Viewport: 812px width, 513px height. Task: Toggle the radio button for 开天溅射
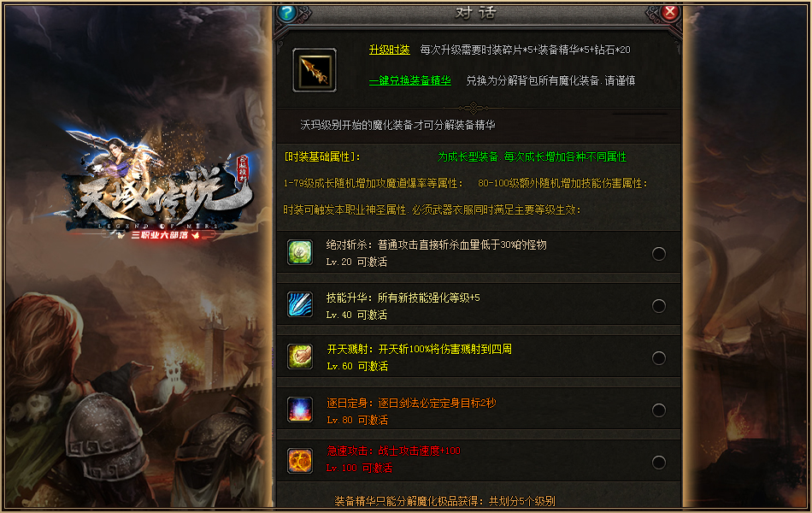[659, 358]
